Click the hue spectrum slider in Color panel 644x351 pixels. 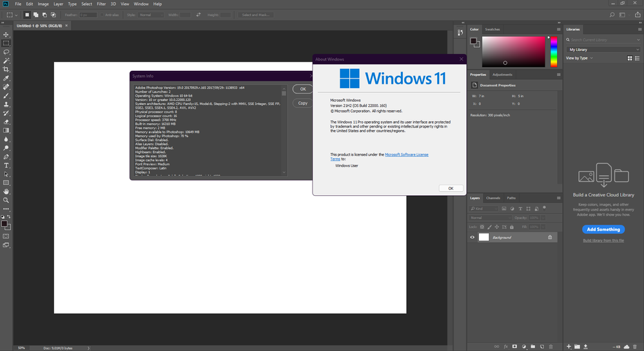tap(554, 52)
